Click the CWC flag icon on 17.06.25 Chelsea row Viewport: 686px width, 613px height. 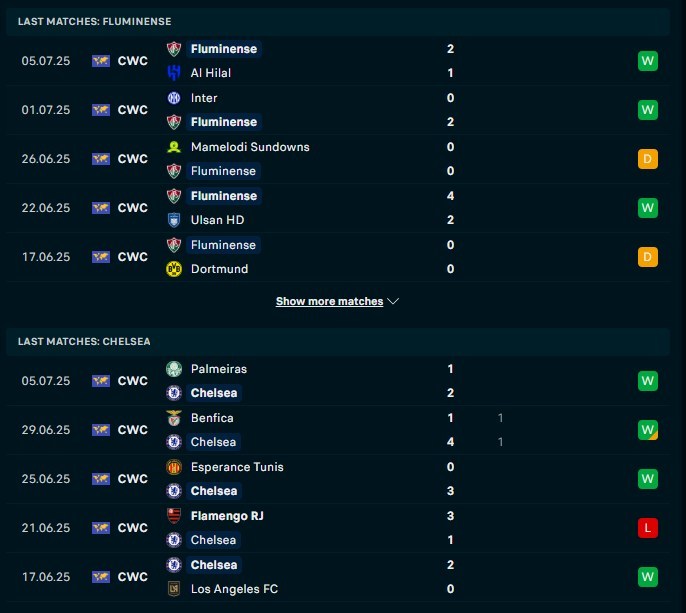pyautogui.click(x=101, y=577)
